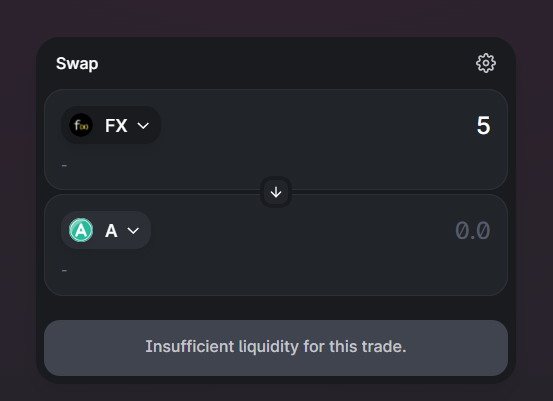Screen dimensions: 553x401
Task: Open the FX token selector pill
Action: click(x=111, y=125)
